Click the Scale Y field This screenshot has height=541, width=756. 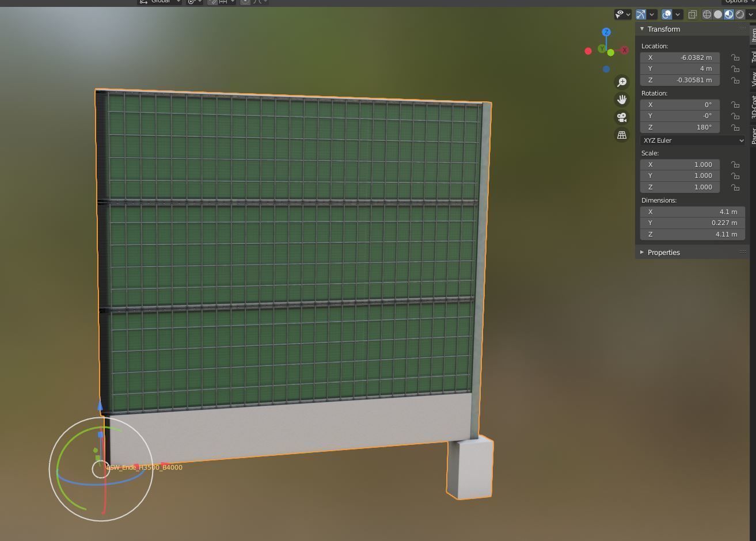pyautogui.click(x=680, y=176)
